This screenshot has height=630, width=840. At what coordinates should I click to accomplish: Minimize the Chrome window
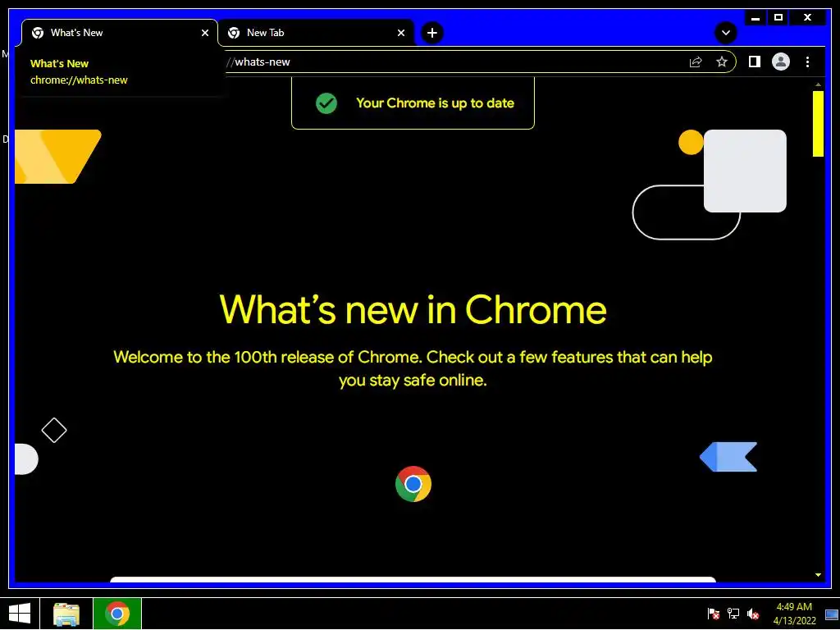[756, 17]
